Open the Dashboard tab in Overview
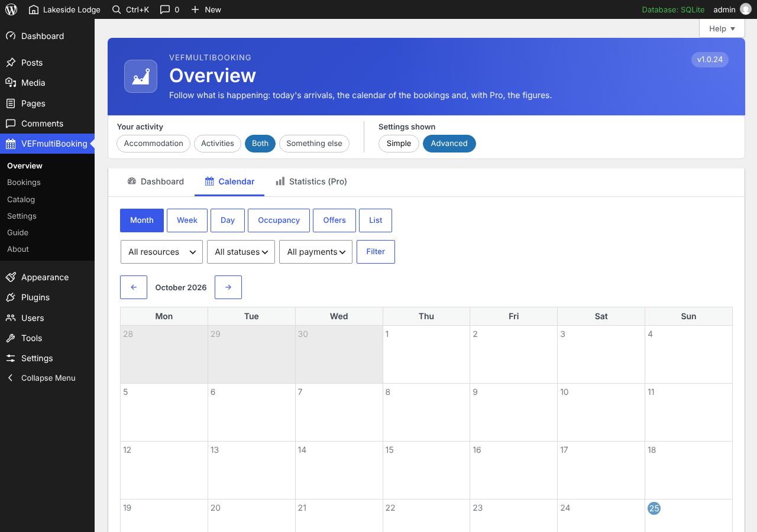This screenshot has width=757, height=532. (x=156, y=181)
